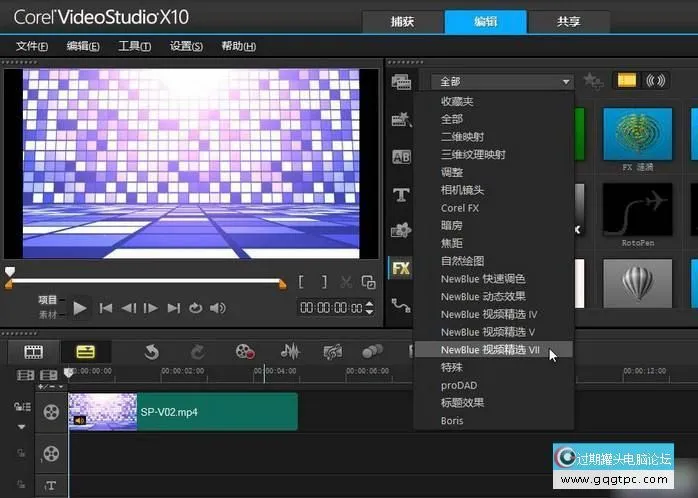698x498 pixels.
Task: Open the Record/Capture option
Action: coord(245,352)
